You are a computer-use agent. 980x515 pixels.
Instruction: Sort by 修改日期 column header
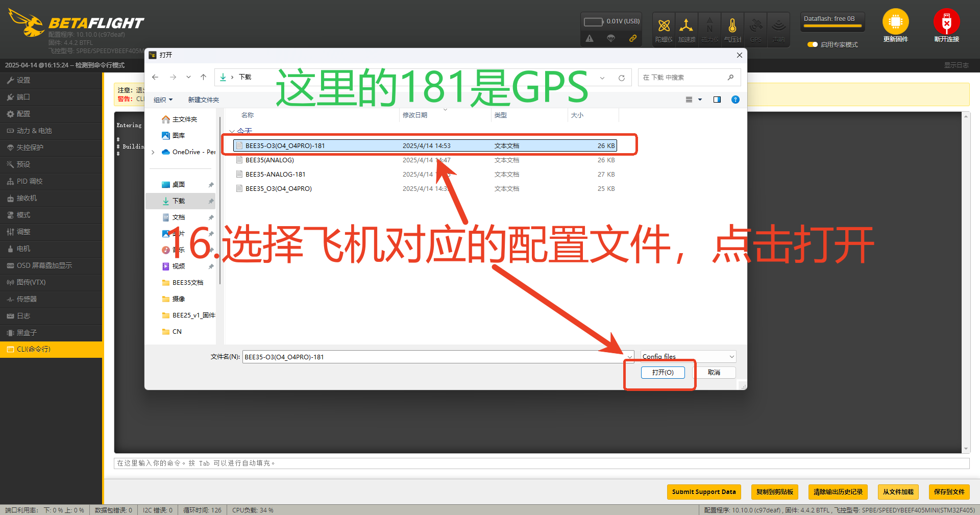[x=445, y=115]
